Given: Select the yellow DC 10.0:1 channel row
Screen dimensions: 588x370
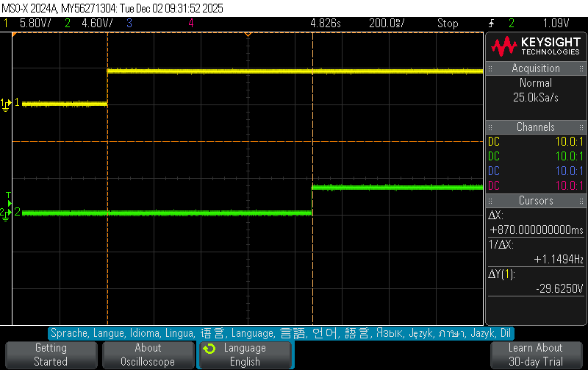Looking at the screenshot, I should point(536,141).
